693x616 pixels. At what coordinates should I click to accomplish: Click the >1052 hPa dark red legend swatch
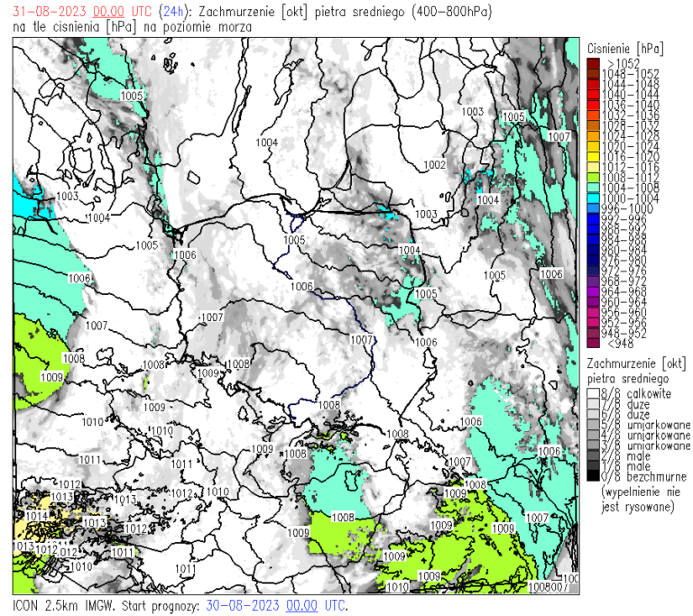click(x=592, y=63)
